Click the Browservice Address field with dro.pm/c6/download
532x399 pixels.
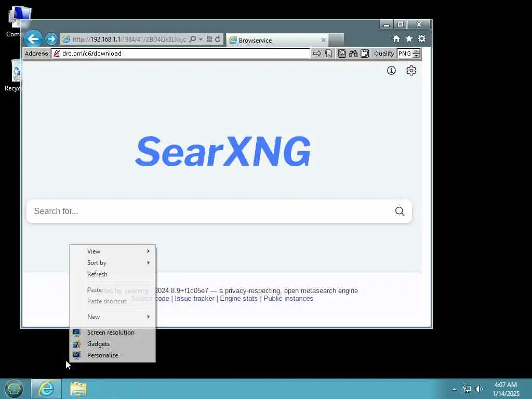pos(180,54)
